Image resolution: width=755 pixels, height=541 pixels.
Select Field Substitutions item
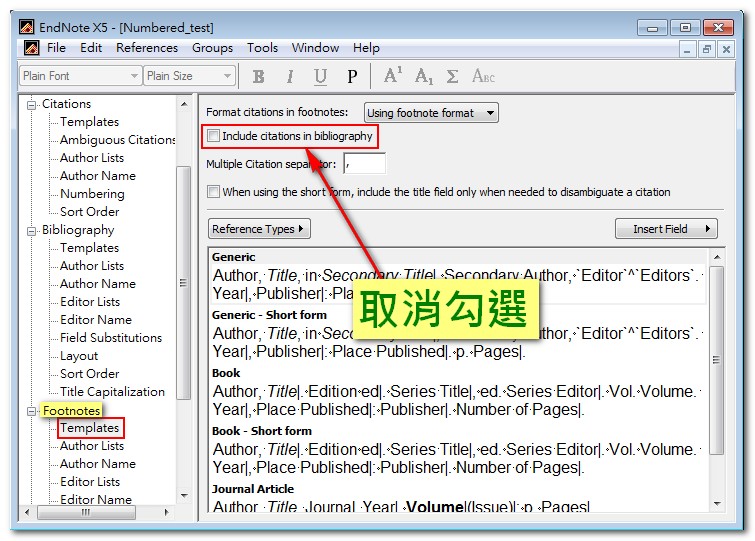coord(111,338)
